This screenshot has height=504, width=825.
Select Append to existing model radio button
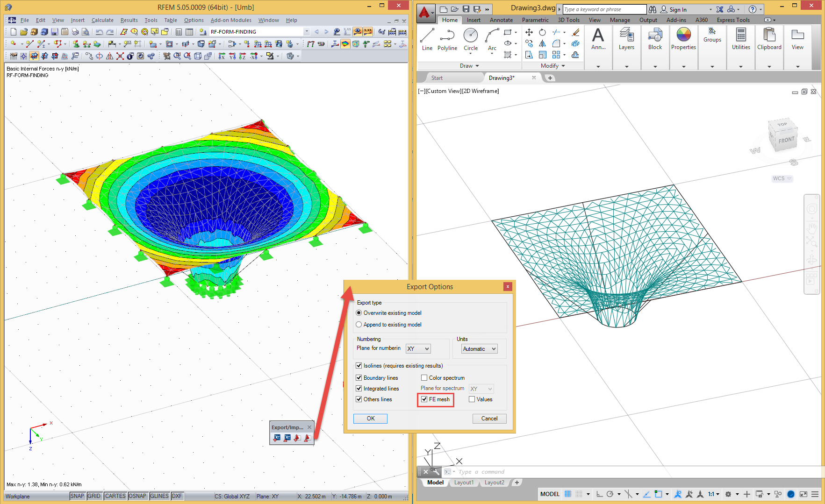pos(359,324)
